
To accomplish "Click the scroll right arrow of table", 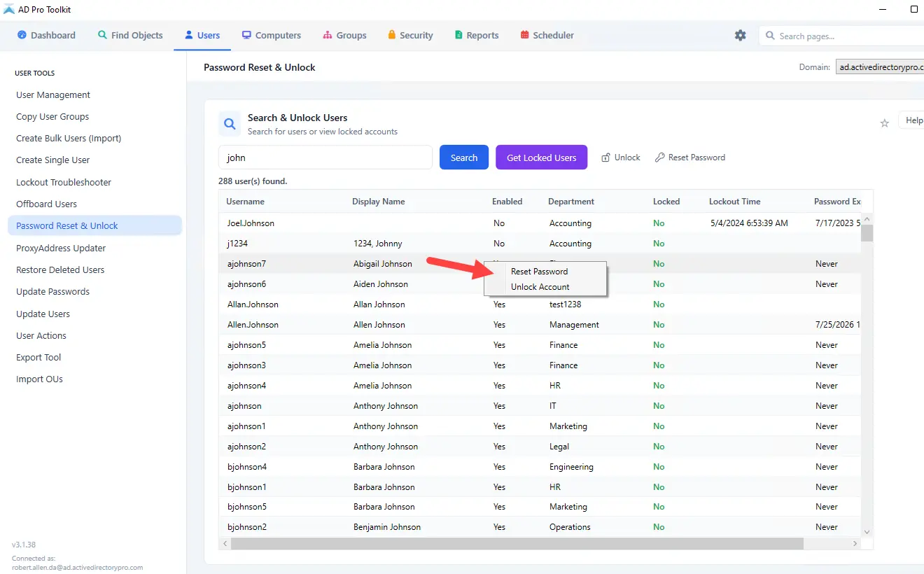I will [855, 543].
